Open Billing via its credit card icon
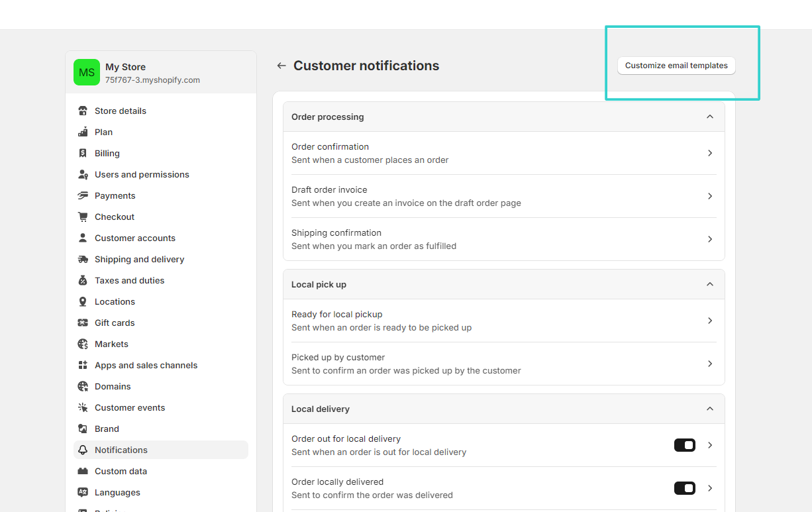The image size is (812, 512). [x=82, y=153]
